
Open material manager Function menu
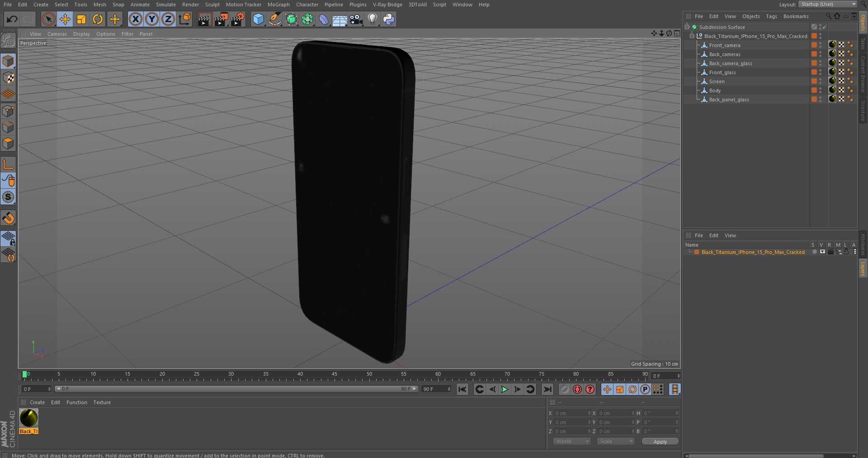tap(76, 402)
